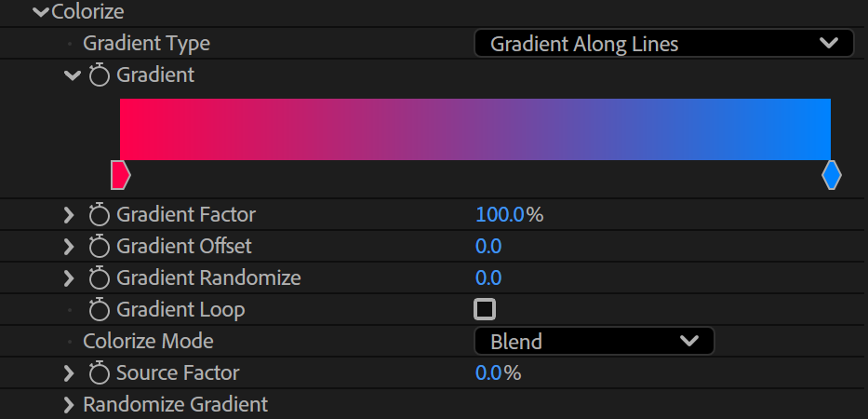Viewport: 868px width, 419px height.
Task: Select the red gradient color stop
Action: 121,175
